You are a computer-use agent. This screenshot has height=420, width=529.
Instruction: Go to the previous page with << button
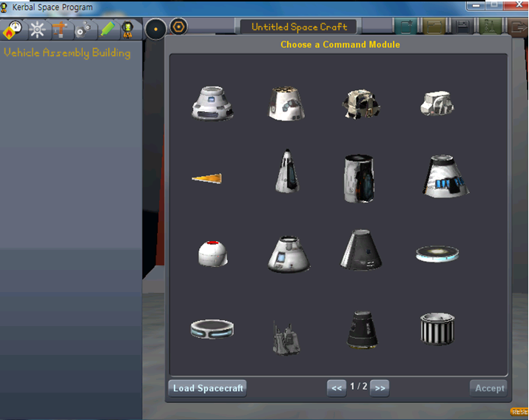click(337, 388)
